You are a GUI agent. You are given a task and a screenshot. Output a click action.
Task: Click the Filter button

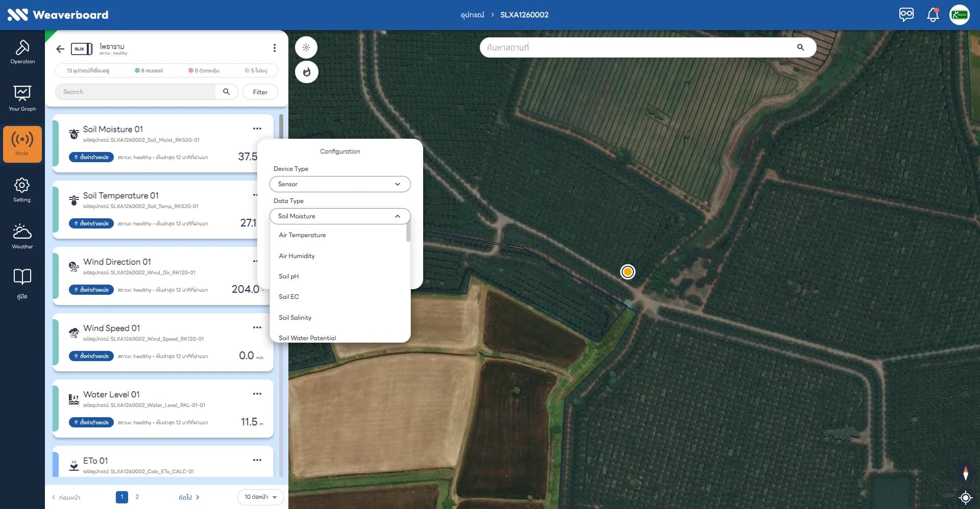pos(260,92)
